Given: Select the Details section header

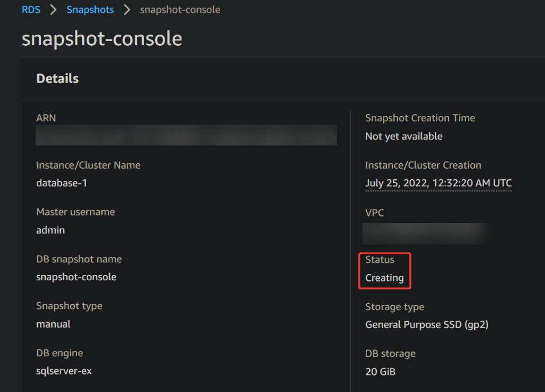Looking at the screenshot, I should pyautogui.click(x=57, y=79).
